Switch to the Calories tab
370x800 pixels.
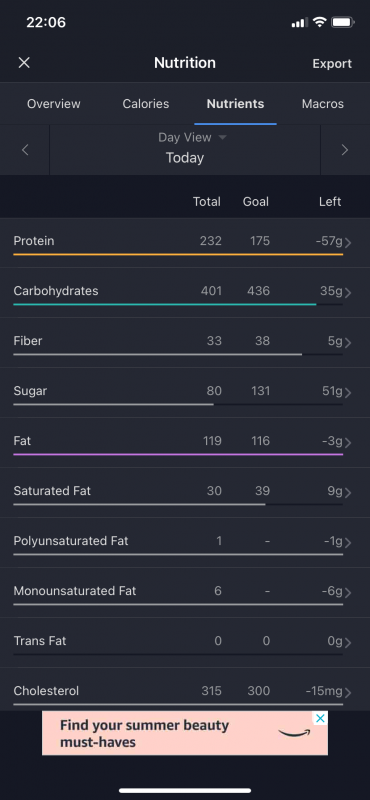click(x=145, y=104)
